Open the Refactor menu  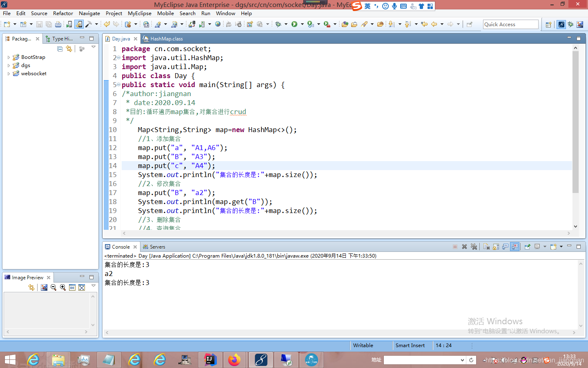click(63, 13)
